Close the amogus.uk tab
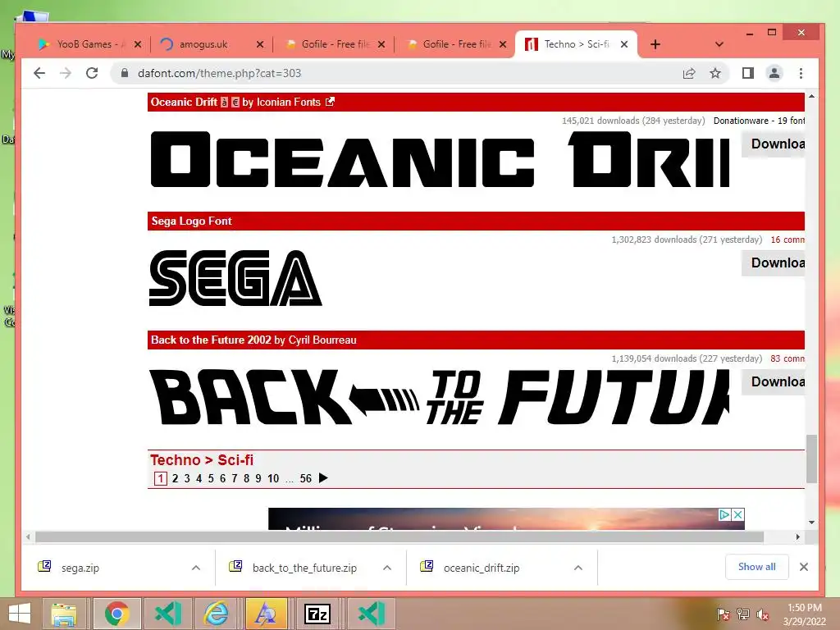The height and width of the screenshot is (630, 840). (x=260, y=44)
